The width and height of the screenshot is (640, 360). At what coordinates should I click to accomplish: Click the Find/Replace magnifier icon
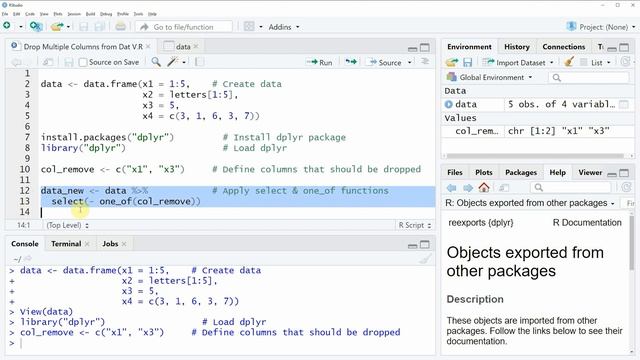pyautogui.click(x=156, y=62)
